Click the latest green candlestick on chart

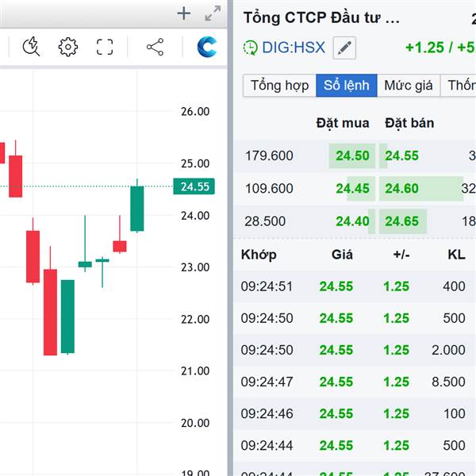(137, 208)
